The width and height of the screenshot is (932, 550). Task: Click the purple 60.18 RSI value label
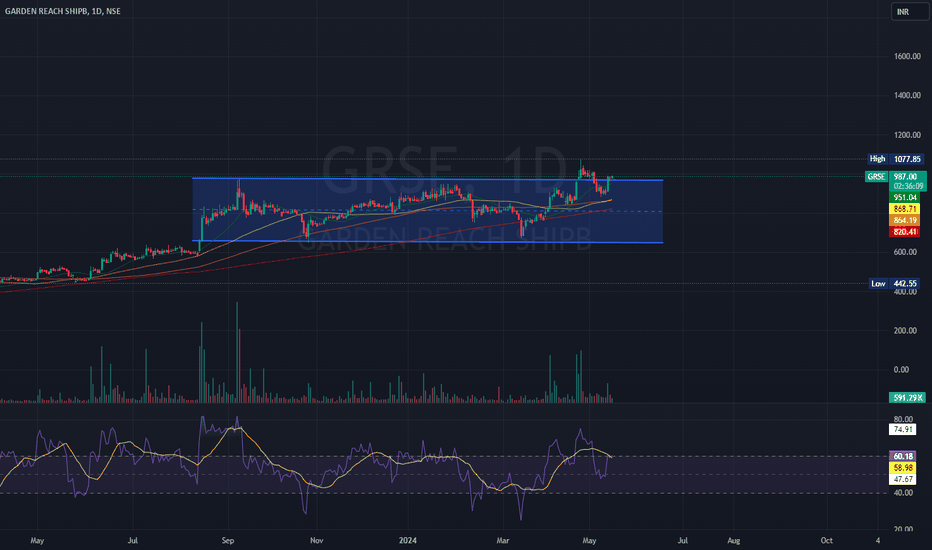tap(902, 456)
